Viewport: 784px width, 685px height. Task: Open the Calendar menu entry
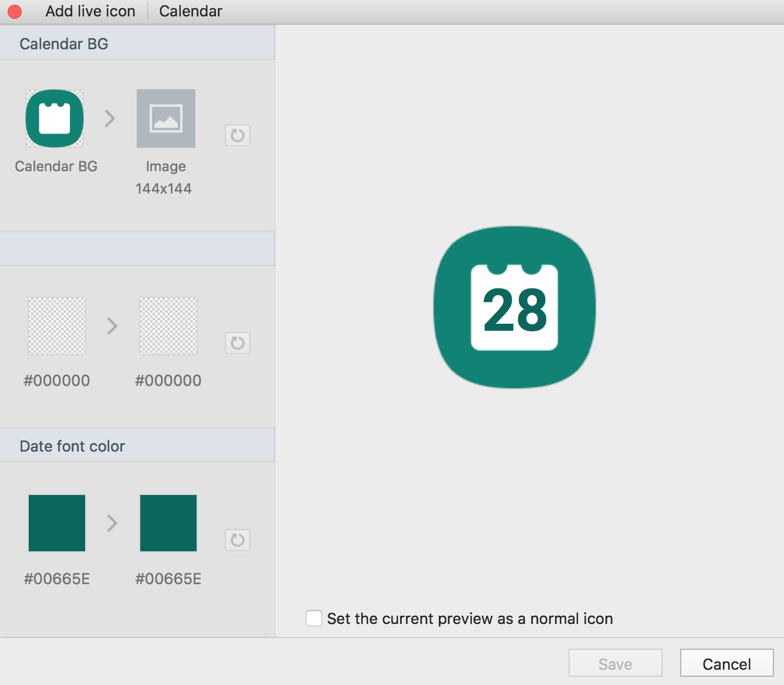click(x=190, y=11)
